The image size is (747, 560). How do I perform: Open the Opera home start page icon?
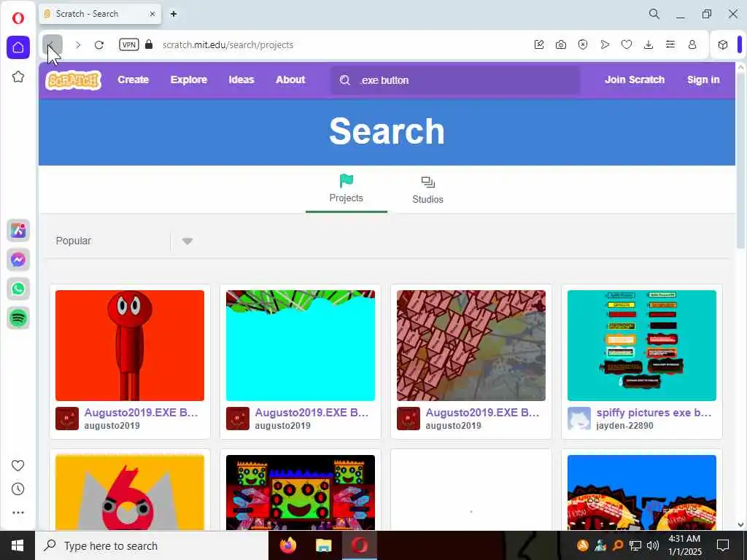18,47
